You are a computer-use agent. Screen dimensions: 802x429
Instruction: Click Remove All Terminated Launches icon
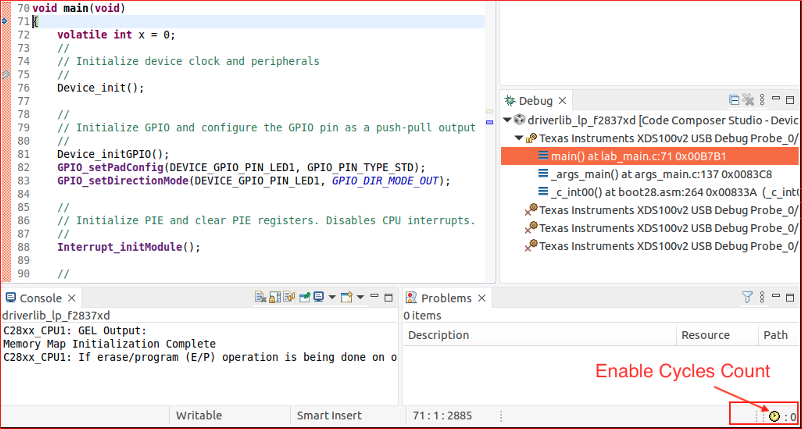(x=748, y=100)
